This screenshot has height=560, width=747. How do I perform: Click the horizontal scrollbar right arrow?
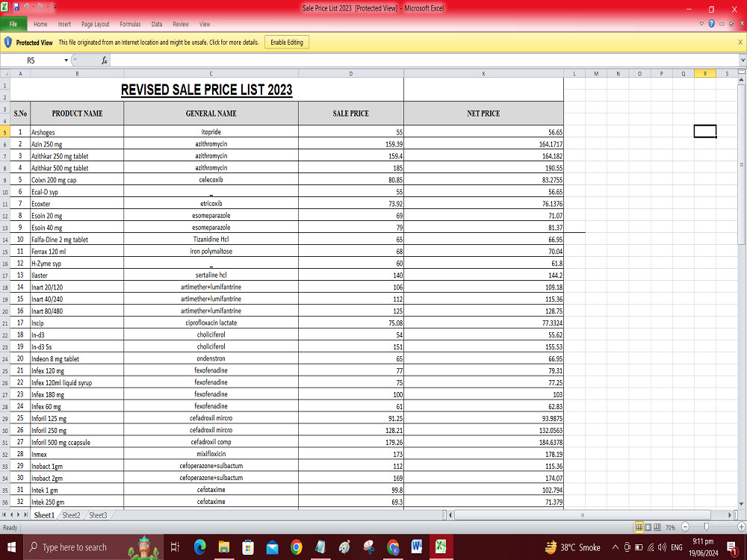coord(730,514)
